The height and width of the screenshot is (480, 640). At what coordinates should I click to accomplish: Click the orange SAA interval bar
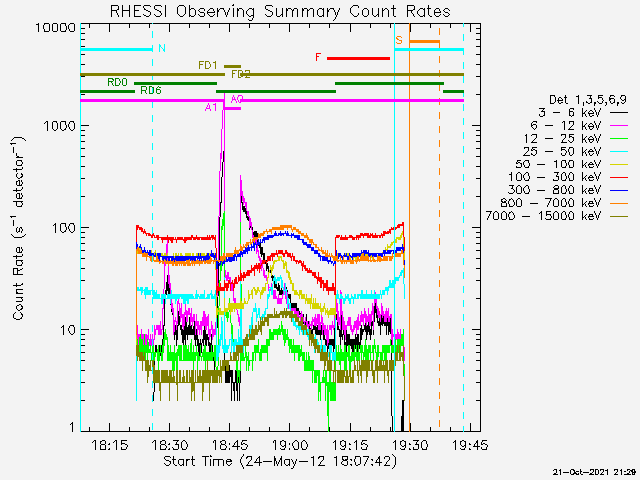click(424, 42)
